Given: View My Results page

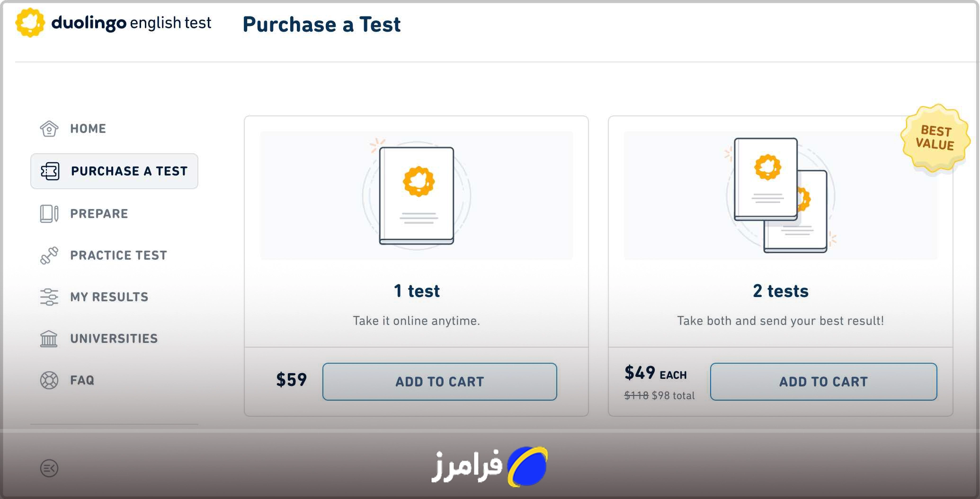Looking at the screenshot, I should pyautogui.click(x=109, y=297).
